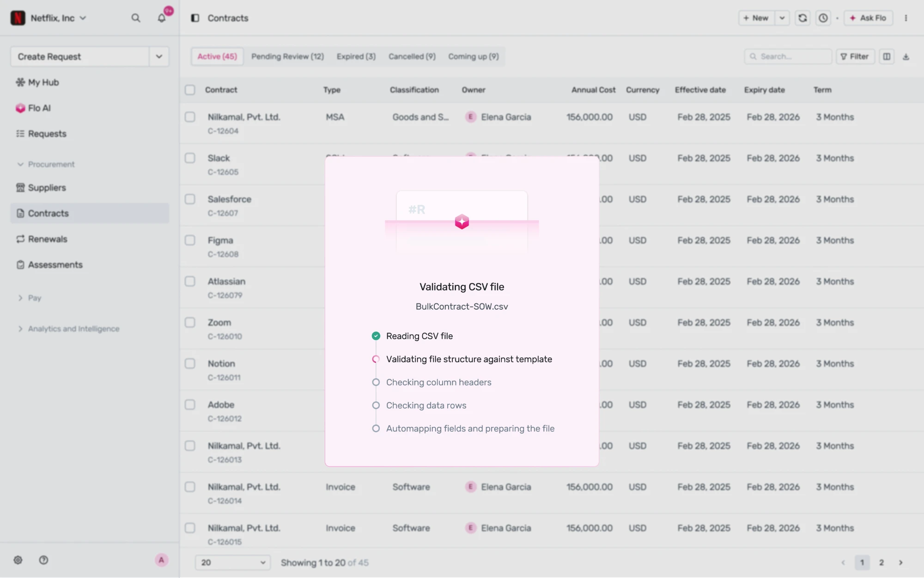Switch to Pending Review (12) tab
Image resolution: width=924 pixels, height=578 pixels.
[287, 56]
